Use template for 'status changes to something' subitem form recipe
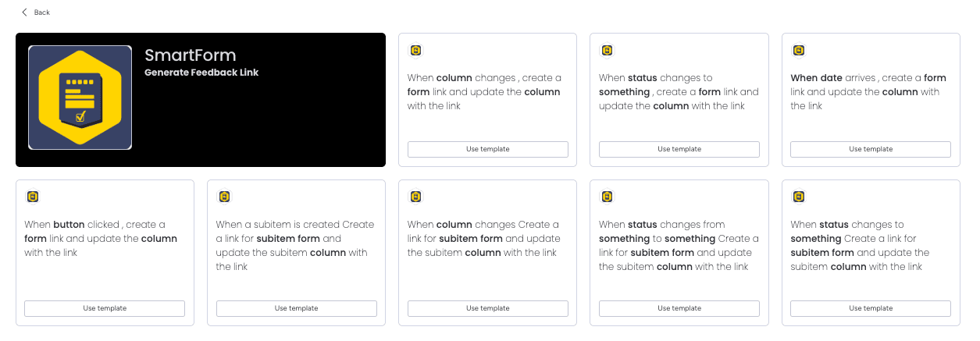This screenshot has width=980, height=341. 871,308
